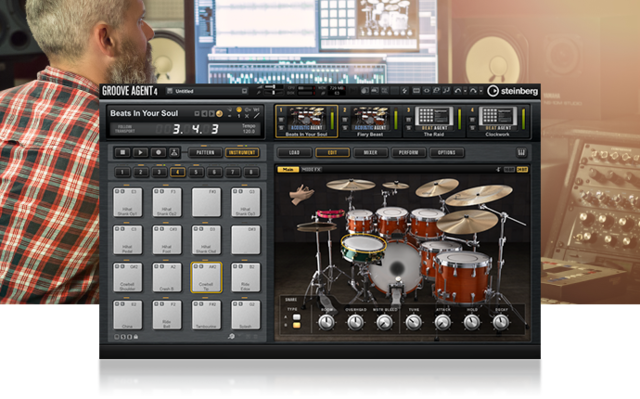640x399 pixels.
Task: Select kit slot 4 Clockwork
Action: (498, 121)
